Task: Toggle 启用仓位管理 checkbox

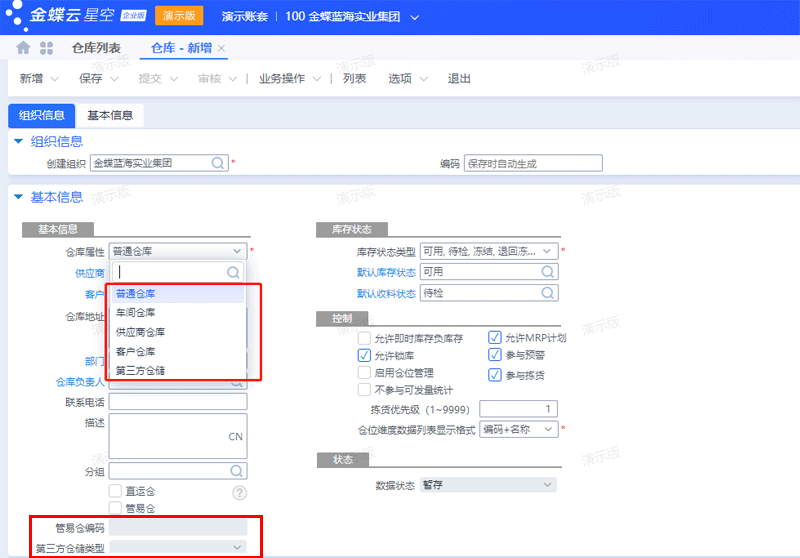Action: click(x=364, y=372)
